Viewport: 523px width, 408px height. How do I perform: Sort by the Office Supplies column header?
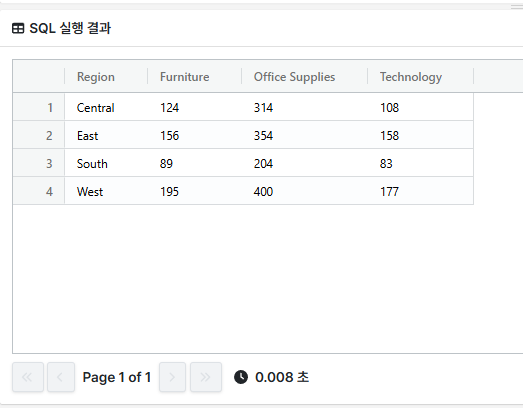click(305, 77)
